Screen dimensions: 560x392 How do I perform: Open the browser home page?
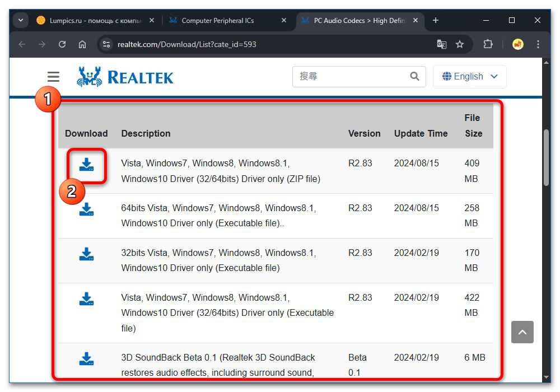click(82, 44)
